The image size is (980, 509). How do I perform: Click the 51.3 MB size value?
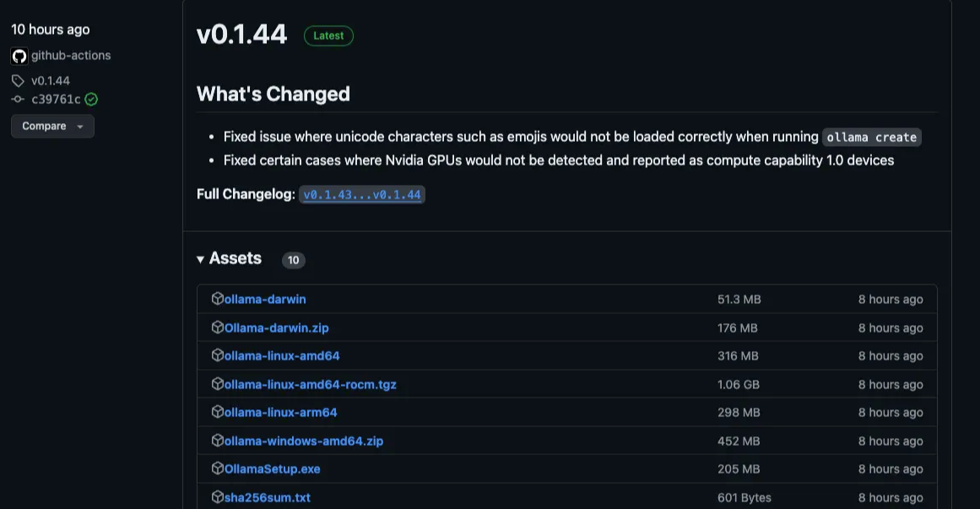739,300
